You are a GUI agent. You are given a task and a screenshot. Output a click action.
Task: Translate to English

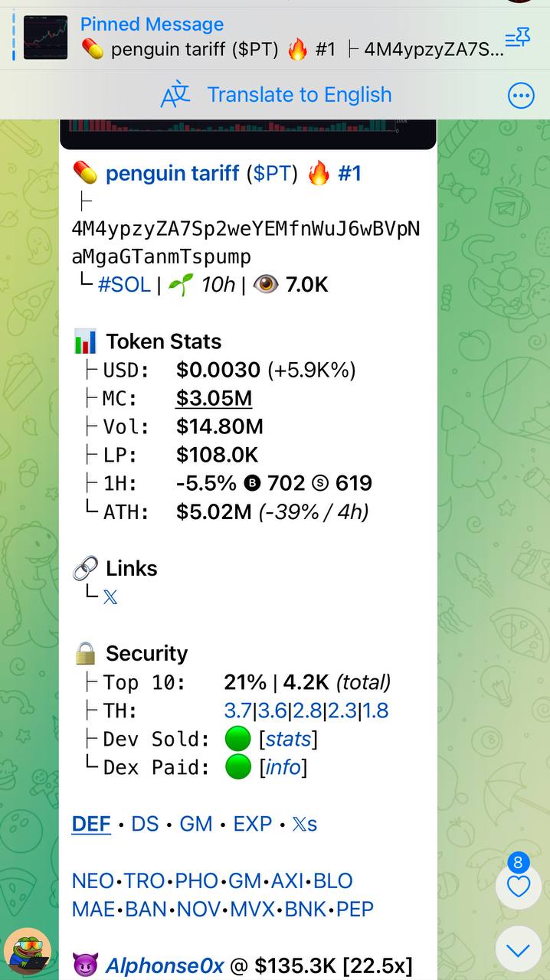click(x=300, y=95)
